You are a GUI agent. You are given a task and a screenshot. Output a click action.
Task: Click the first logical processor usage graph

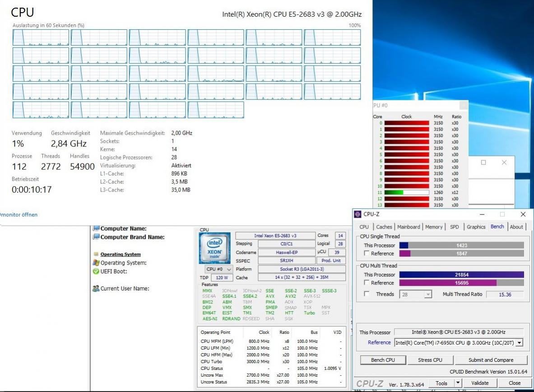[41, 37]
